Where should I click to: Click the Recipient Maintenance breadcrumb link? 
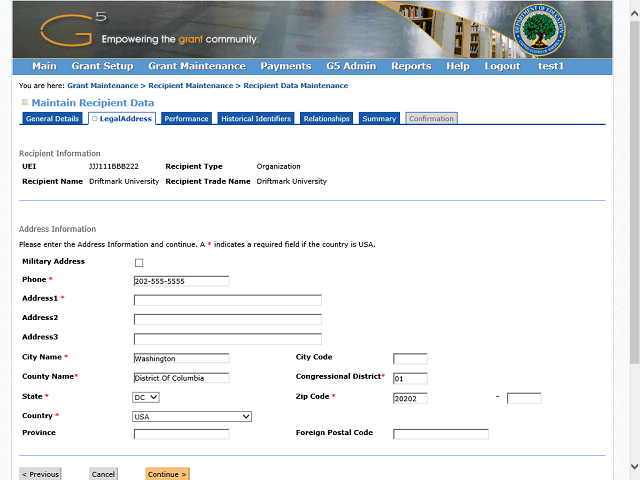coord(191,86)
